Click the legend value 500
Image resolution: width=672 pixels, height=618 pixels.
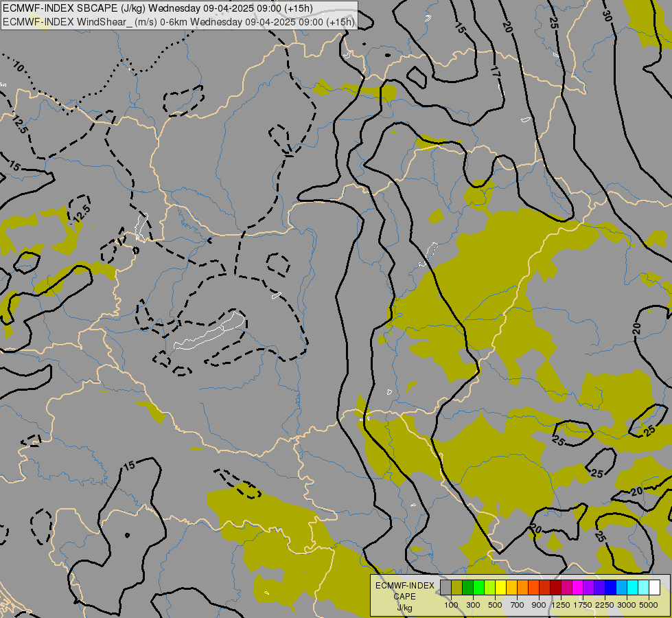[x=495, y=605]
